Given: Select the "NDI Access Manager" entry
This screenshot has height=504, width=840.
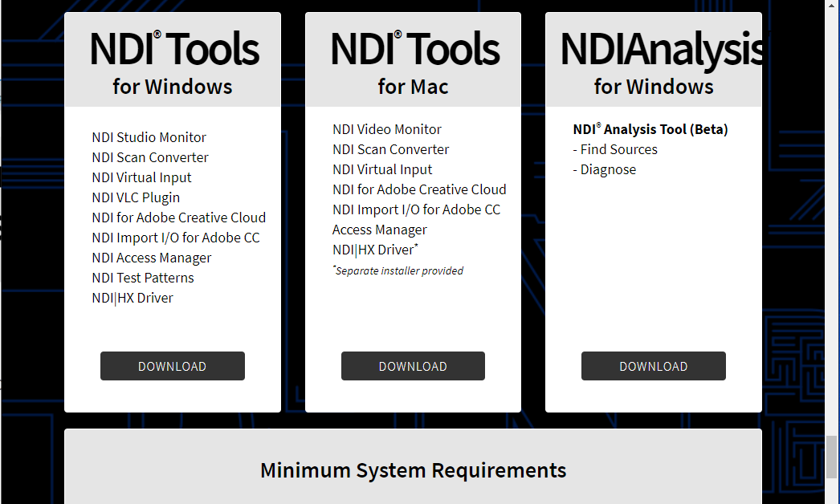Looking at the screenshot, I should (152, 258).
